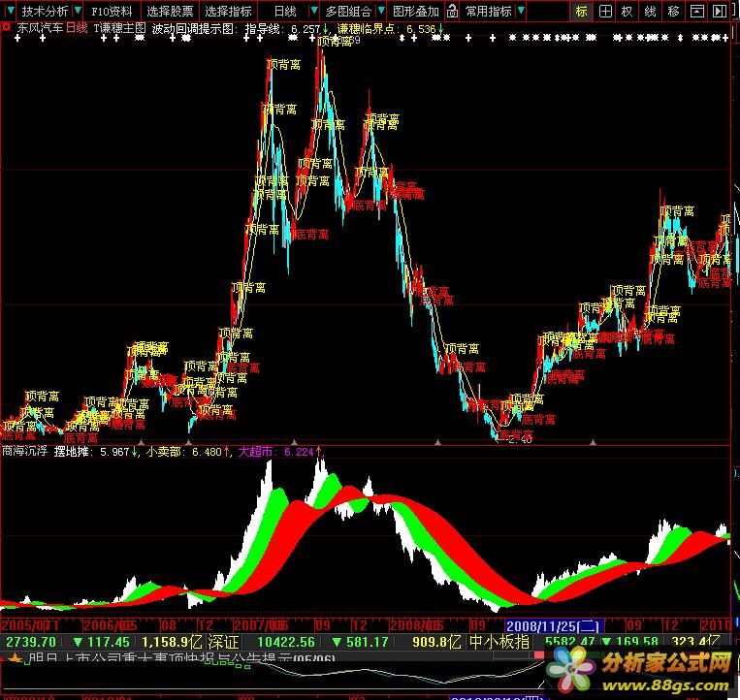Click the 移 move icon
740x700 pixels.
[x=674, y=12]
